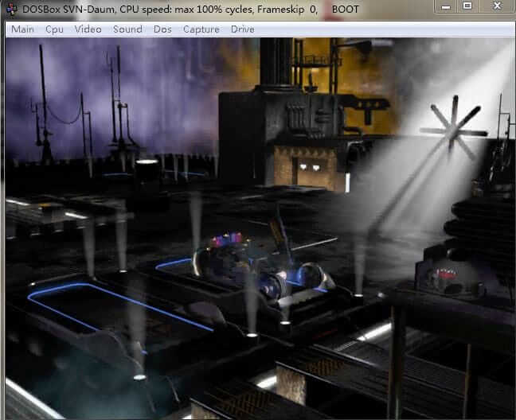The height and width of the screenshot is (420, 516).
Task: Click the lit windows on the brick building
Action: coord(311,166)
